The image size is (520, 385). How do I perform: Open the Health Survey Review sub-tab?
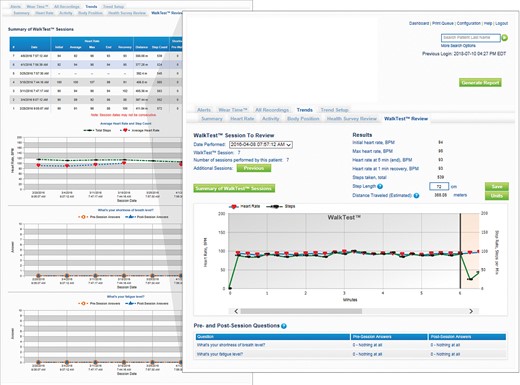(x=351, y=119)
